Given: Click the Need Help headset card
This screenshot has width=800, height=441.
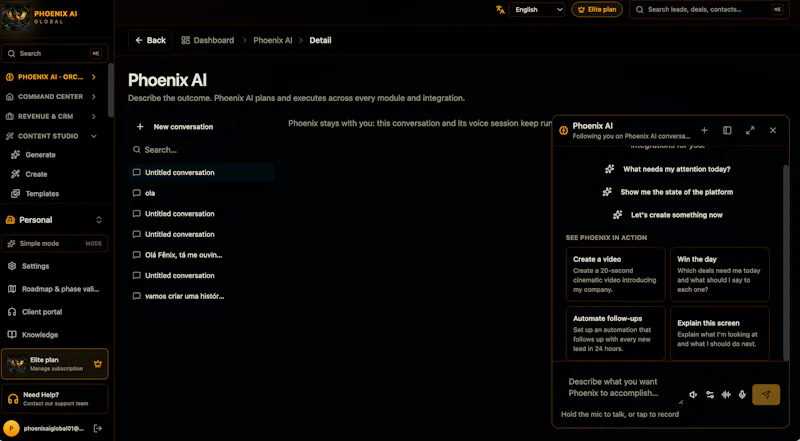Looking at the screenshot, I should [x=55, y=399].
